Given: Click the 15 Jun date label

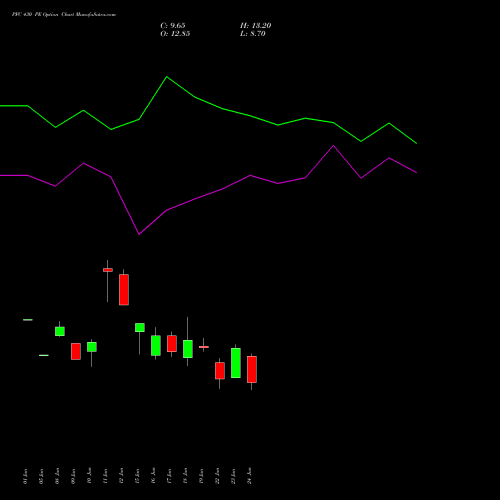Looking at the screenshot, I should tap(137, 476).
